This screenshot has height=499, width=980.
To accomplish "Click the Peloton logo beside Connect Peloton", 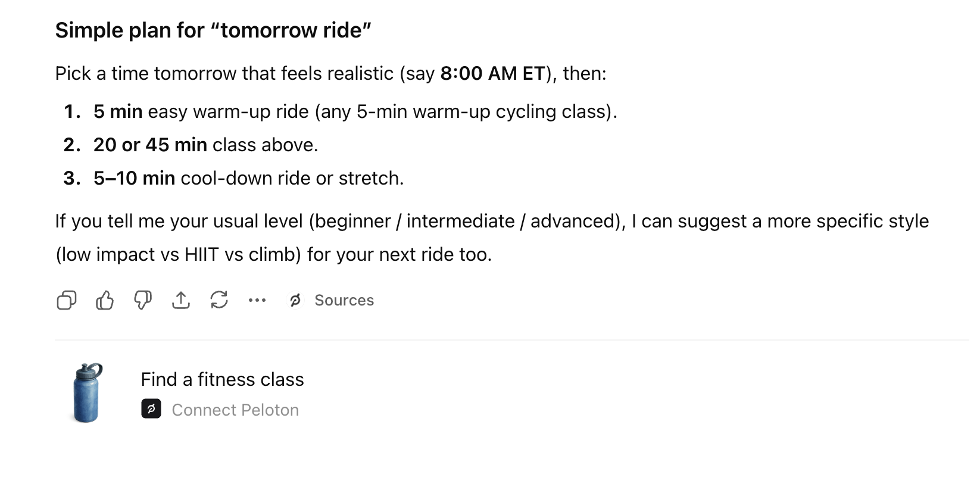I will (x=152, y=410).
